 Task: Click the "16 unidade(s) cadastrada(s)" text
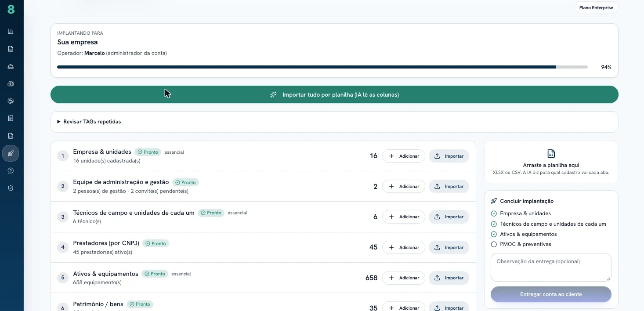point(107,161)
